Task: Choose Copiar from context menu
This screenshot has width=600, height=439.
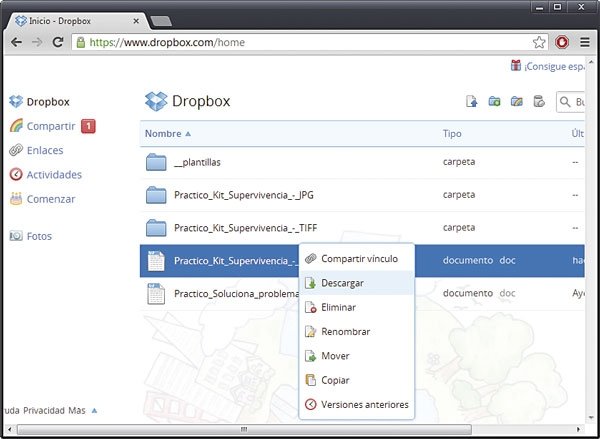Action: point(357,380)
